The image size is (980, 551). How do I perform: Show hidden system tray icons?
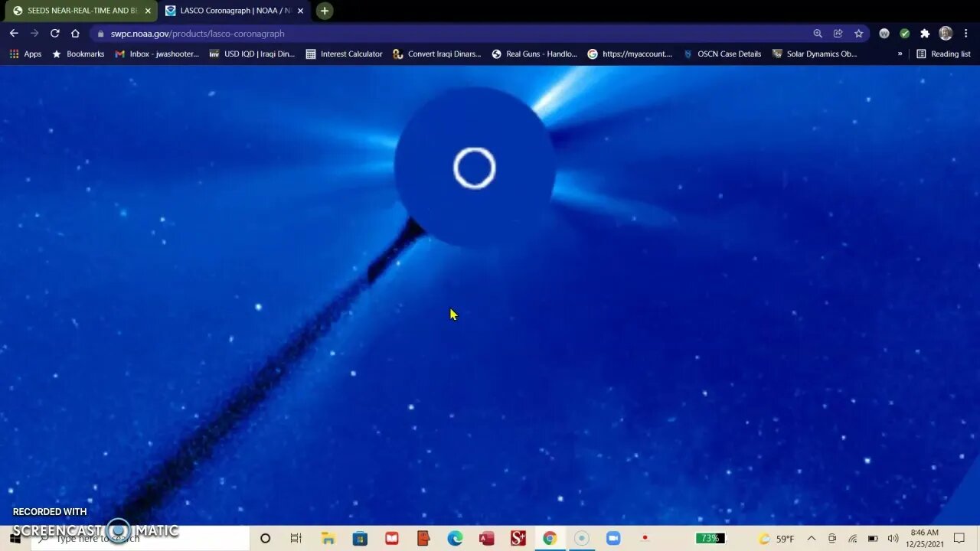point(812,538)
